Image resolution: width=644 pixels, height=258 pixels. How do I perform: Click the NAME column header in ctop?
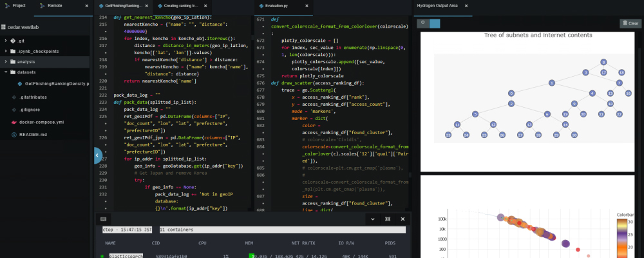(110, 243)
